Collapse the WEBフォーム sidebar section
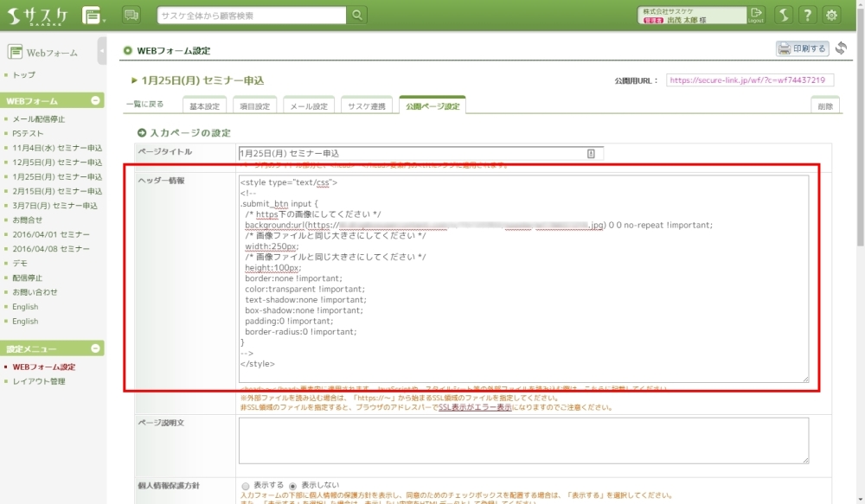Image resolution: width=865 pixels, height=504 pixels. (94, 101)
